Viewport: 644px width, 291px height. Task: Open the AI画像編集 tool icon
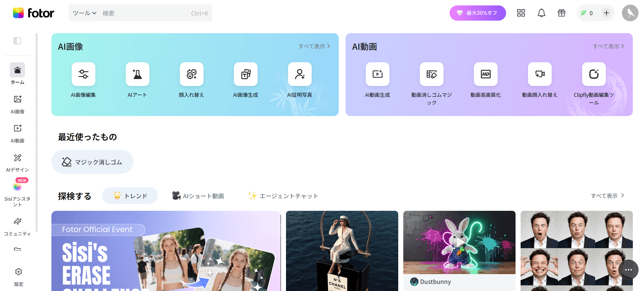83,74
